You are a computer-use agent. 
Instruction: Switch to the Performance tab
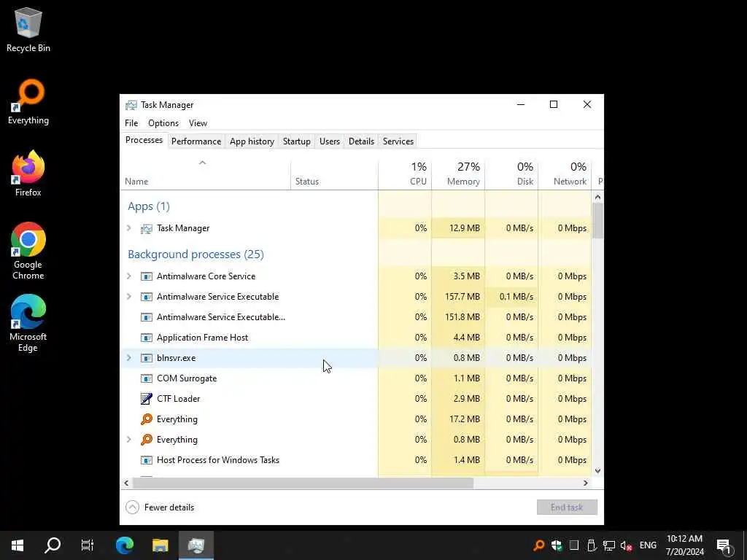[x=196, y=141]
